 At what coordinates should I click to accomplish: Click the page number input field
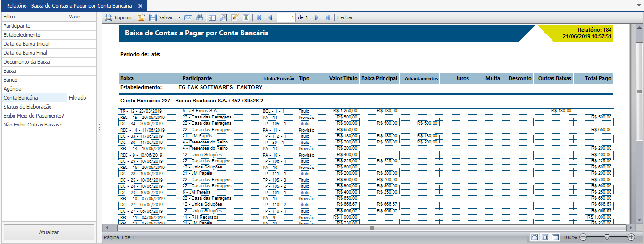coord(286,17)
